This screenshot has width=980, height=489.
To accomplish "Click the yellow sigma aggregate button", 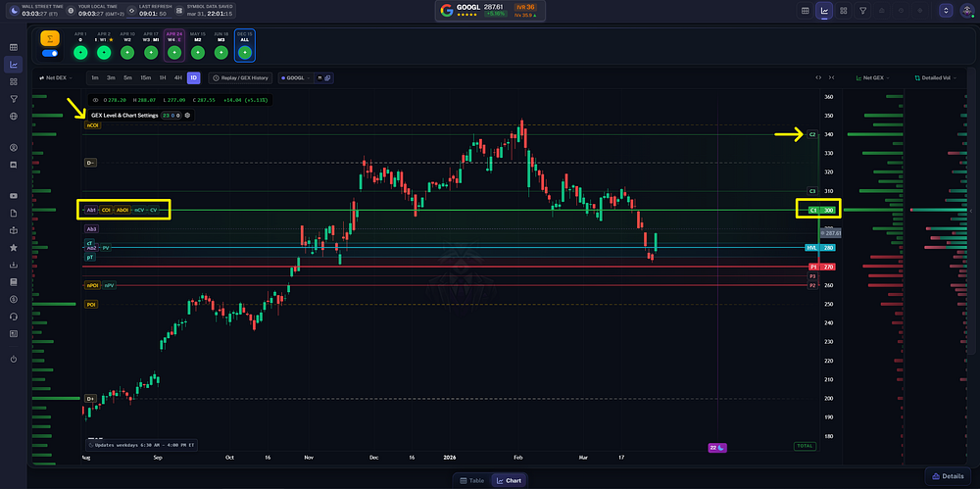I will point(50,38).
